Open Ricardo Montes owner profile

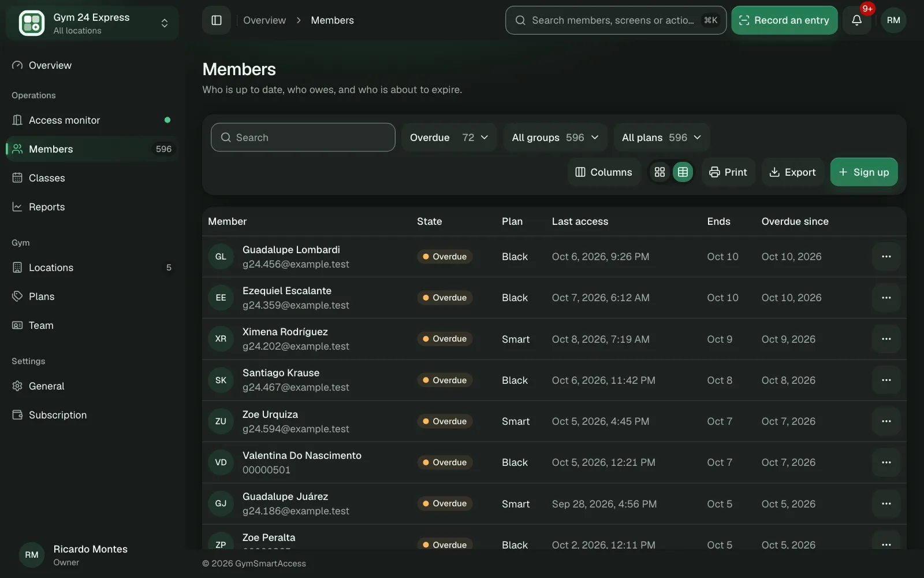[x=92, y=555]
